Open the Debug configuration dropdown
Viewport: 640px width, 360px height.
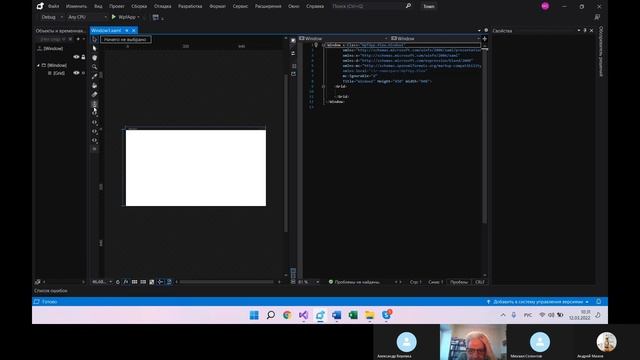tap(52, 17)
